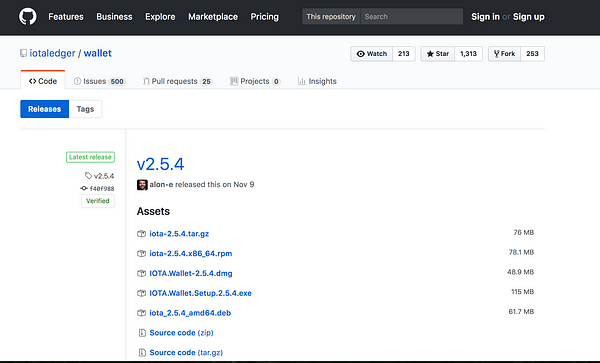Switch to the Code tab
The image size is (600, 363).
coord(43,81)
